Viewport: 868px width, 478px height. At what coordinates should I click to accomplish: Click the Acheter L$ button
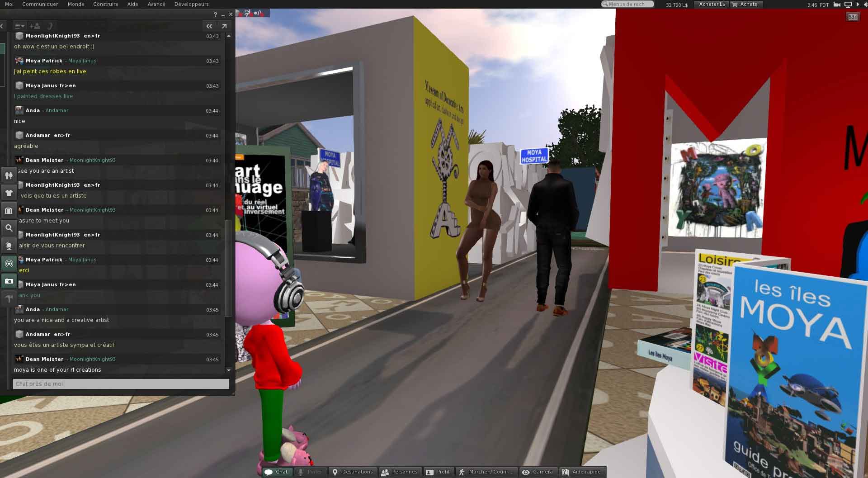(x=712, y=4)
